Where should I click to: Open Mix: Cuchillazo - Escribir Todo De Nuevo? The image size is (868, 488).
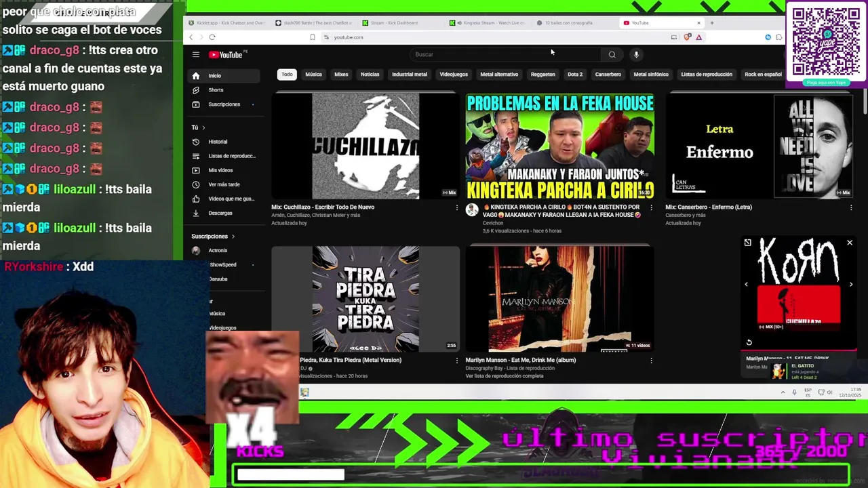click(x=323, y=207)
